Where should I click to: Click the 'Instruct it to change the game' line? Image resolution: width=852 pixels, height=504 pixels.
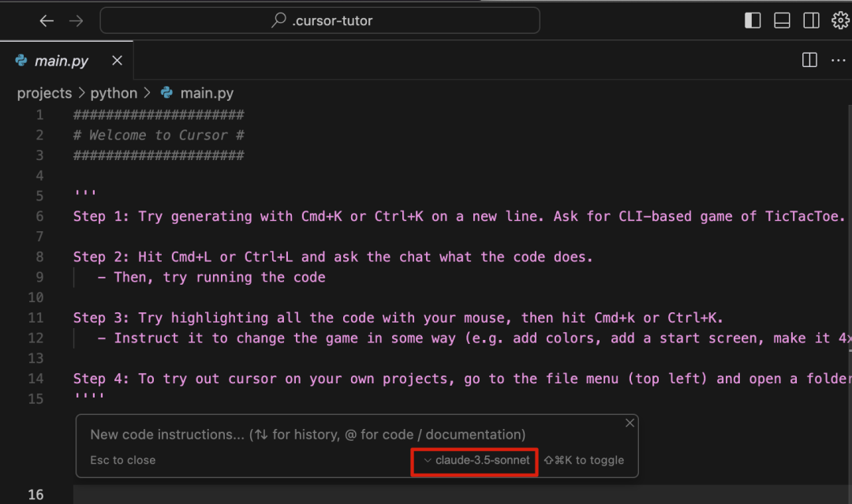(x=474, y=338)
